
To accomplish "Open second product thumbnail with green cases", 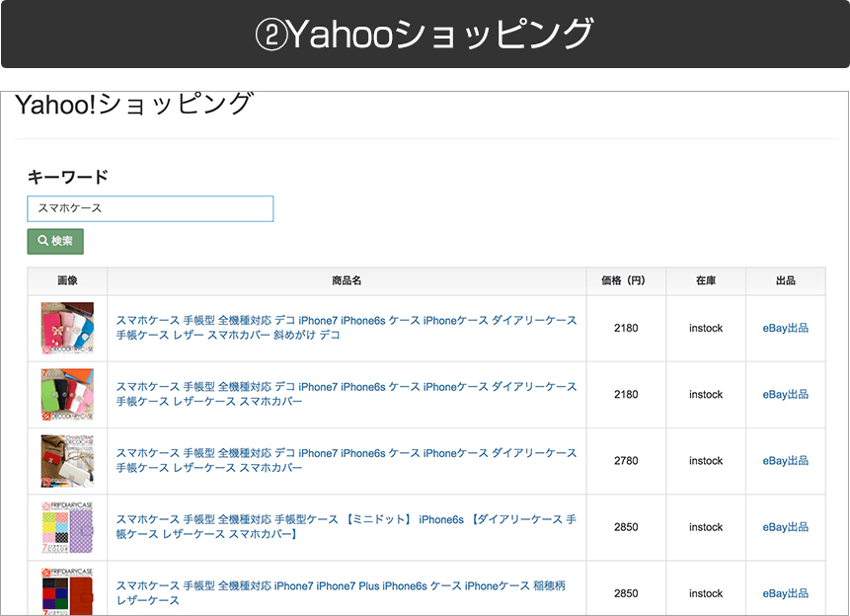I will (x=67, y=394).
